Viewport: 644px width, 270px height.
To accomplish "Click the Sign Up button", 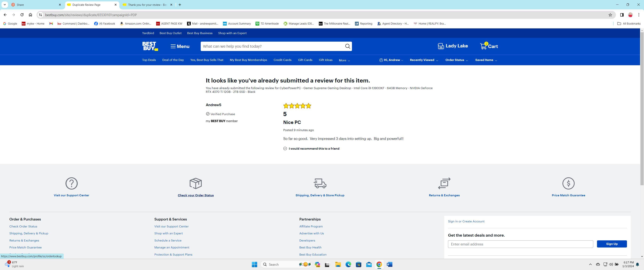I will point(611,244).
